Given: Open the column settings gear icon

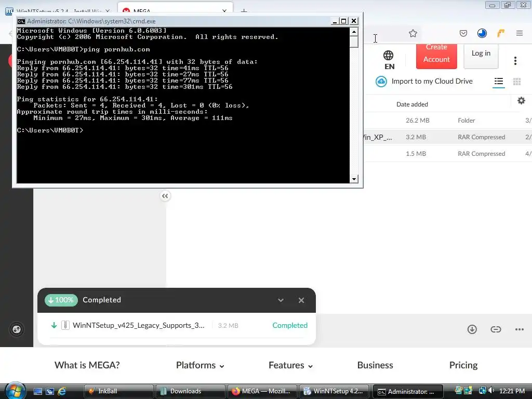Looking at the screenshot, I should click(521, 101).
